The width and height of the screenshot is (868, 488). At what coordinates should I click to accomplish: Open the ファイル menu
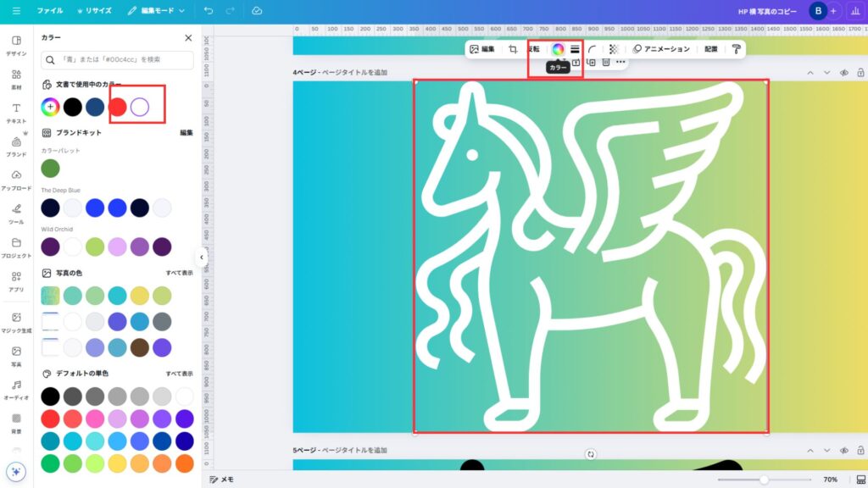(49, 10)
